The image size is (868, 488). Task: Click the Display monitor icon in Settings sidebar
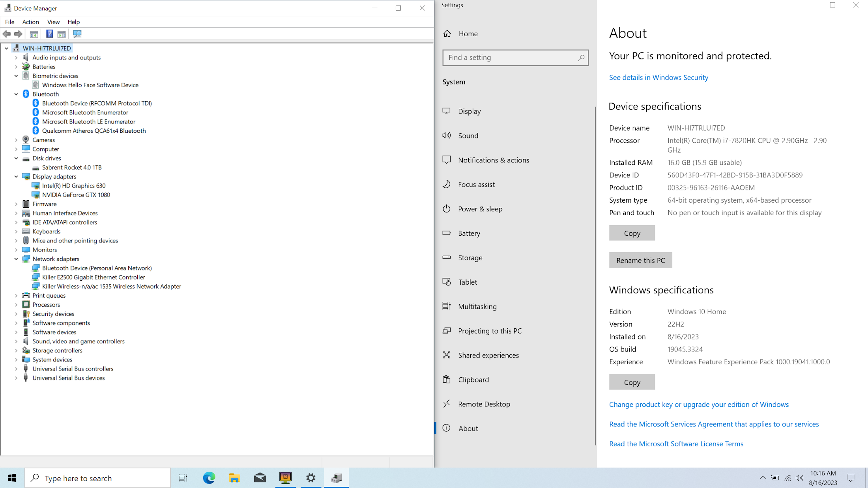447,111
